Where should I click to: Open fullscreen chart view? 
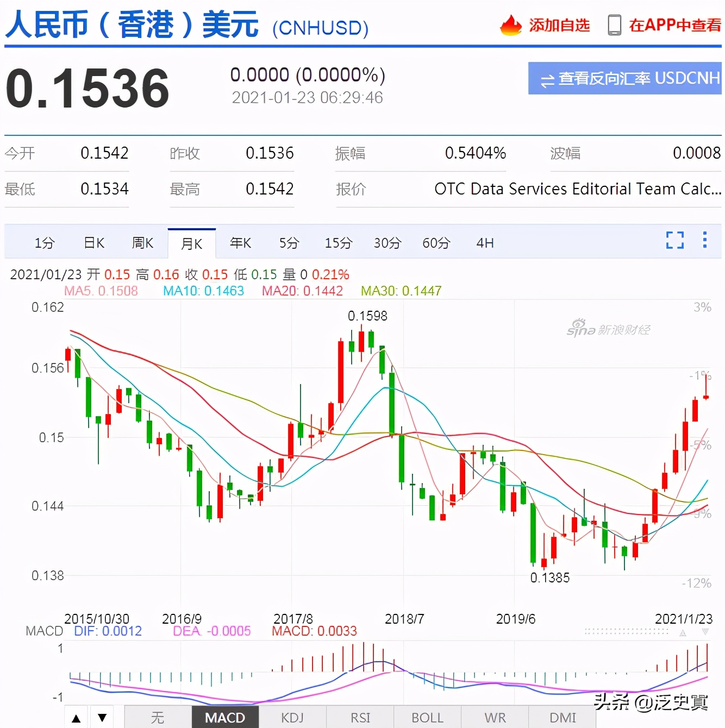pyautogui.click(x=674, y=240)
